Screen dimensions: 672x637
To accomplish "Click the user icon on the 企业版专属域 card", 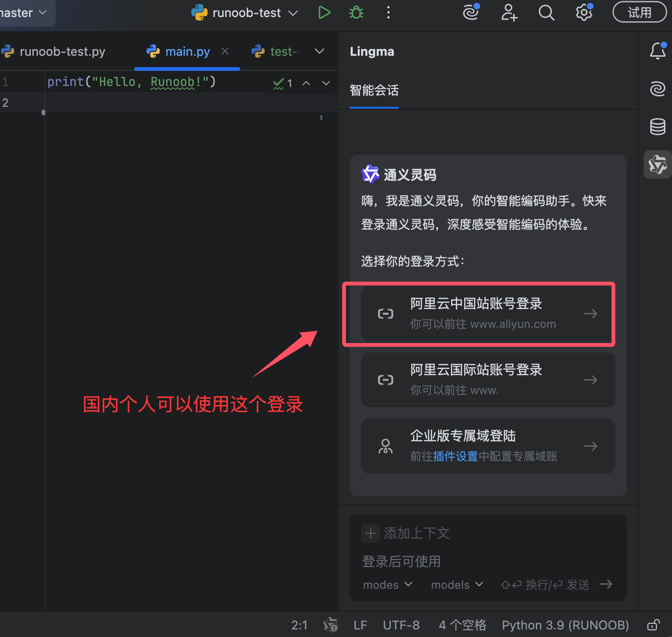I will tap(386, 446).
